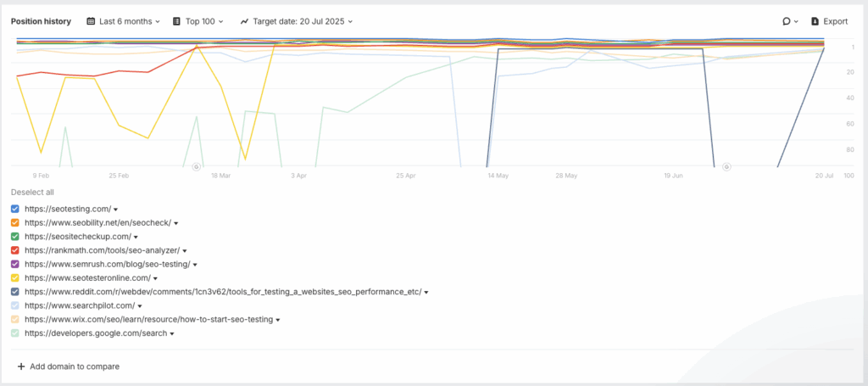This screenshot has width=868, height=386.
Task: Click the 20 Jul date label on the axis
Action: click(x=824, y=176)
